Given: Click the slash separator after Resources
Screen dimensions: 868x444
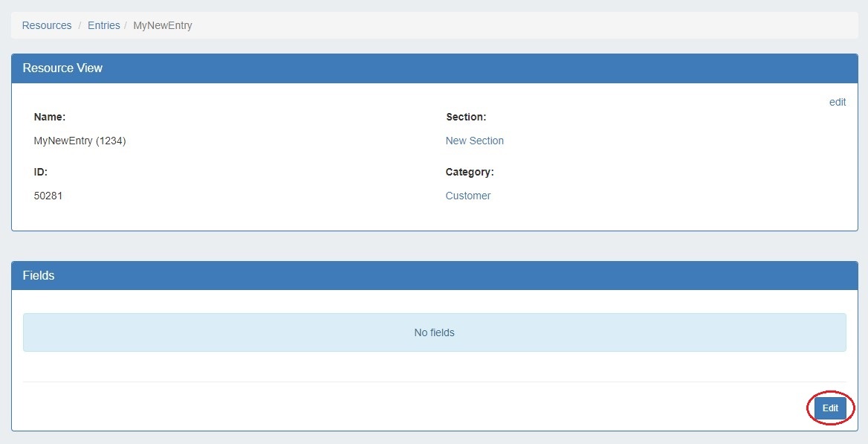Looking at the screenshot, I should click(x=80, y=25).
